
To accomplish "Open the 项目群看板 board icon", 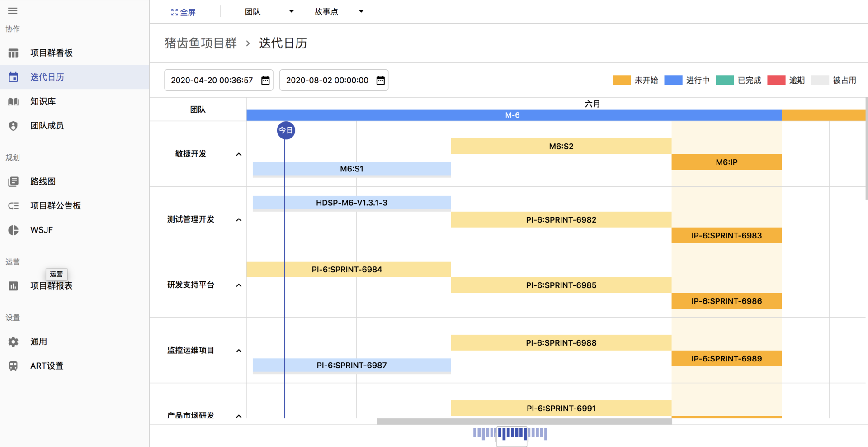I will [x=14, y=53].
